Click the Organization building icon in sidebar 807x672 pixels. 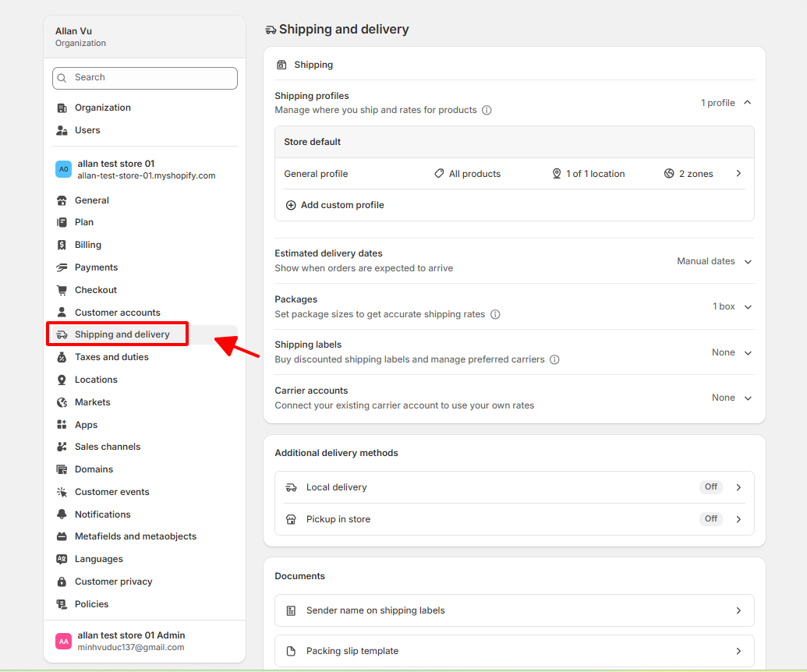(62, 108)
